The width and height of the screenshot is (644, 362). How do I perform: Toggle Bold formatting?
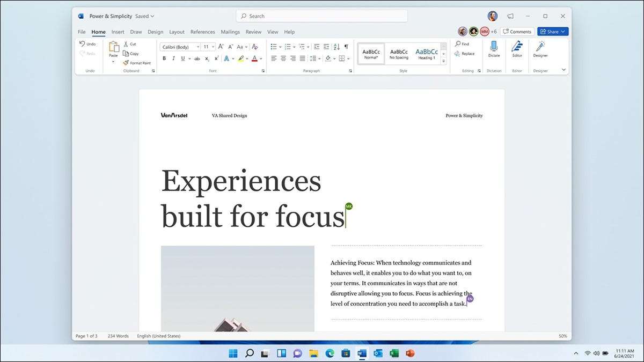(x=164, y=58)
